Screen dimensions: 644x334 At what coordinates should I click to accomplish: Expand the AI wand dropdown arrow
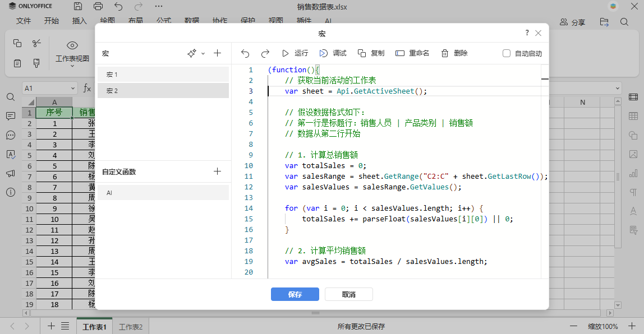(203, 54)
